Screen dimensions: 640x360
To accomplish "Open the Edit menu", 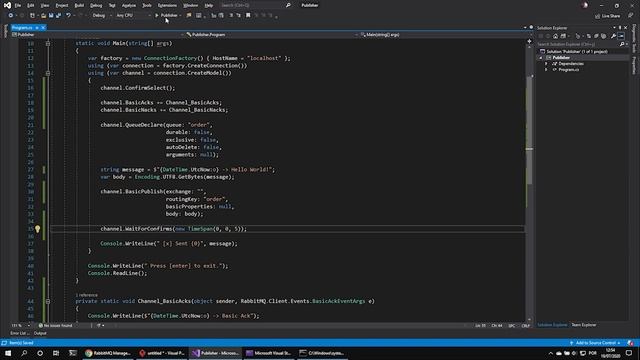I will [x=31, y=5].
